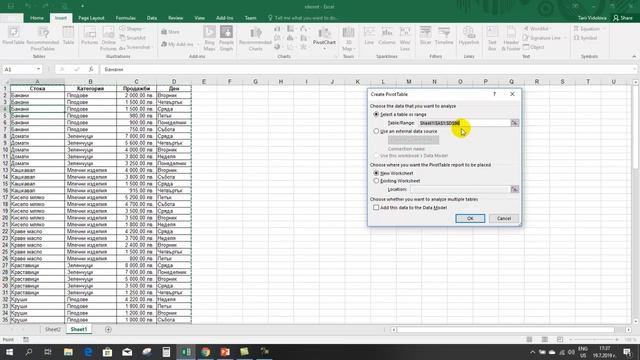Click Cancel in Create PivotTable dialog
The height and width of the screenshot is (360, 640).
[504, 218]
